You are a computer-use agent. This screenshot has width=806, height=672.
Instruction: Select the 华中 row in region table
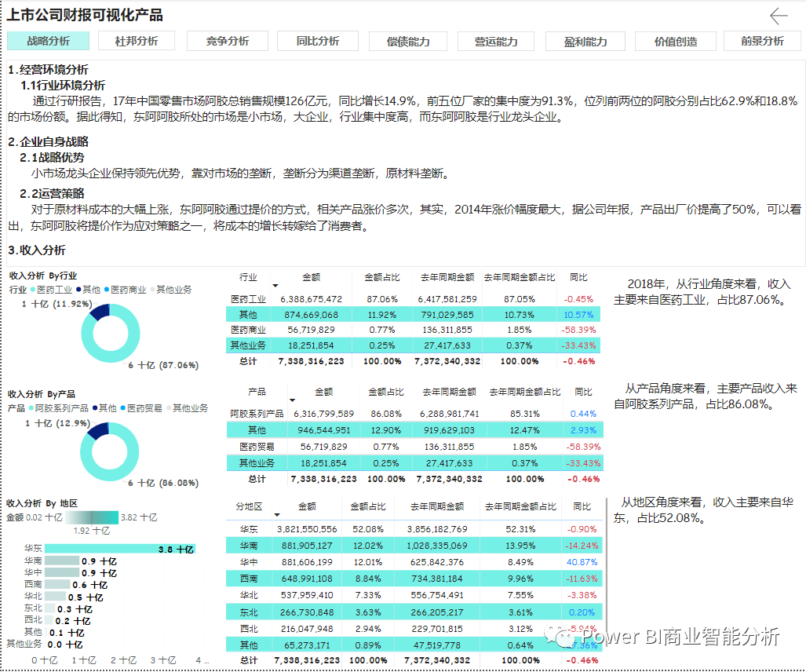(414, 562)
